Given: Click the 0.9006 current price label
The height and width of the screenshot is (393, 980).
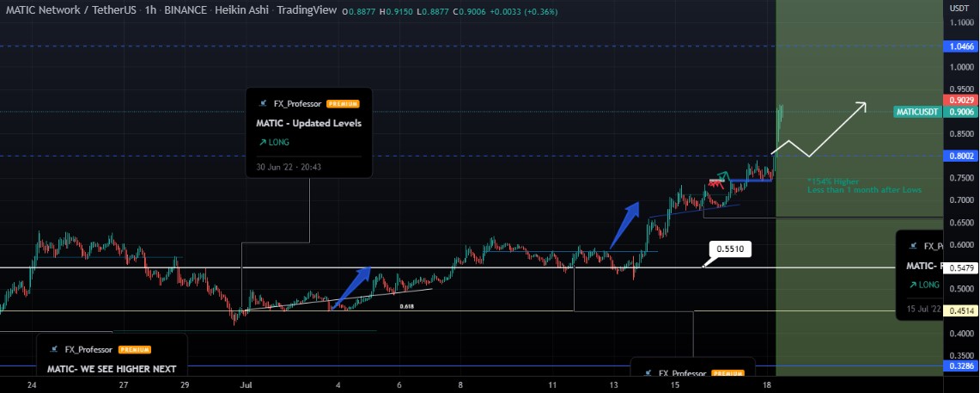Looking at the screenshot, I should pyautogui.click(x=960, y=112).
